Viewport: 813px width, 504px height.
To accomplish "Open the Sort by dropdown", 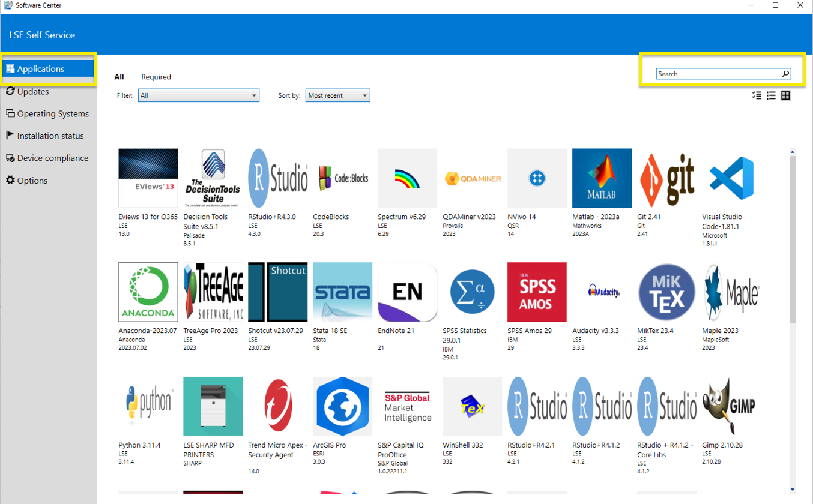I will pos(337,95).
